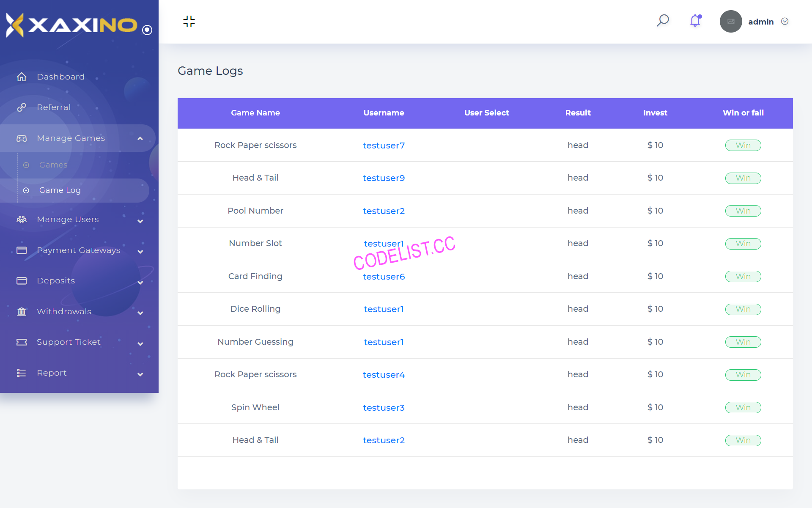Viewport: 812px width, 508px height.
Task: Open testuser7 profile link
Action: click(384, 146)
